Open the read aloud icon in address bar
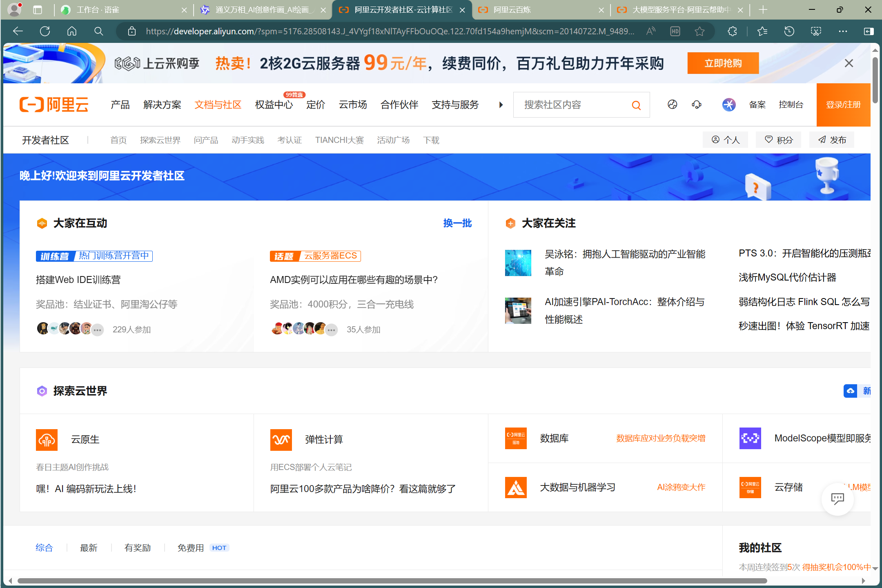This screenshot has width=882, height=588. coord(651,31)
